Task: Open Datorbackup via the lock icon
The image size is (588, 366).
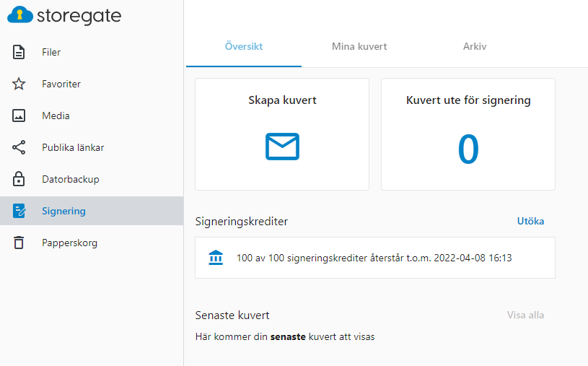Action: click(19, 179)
